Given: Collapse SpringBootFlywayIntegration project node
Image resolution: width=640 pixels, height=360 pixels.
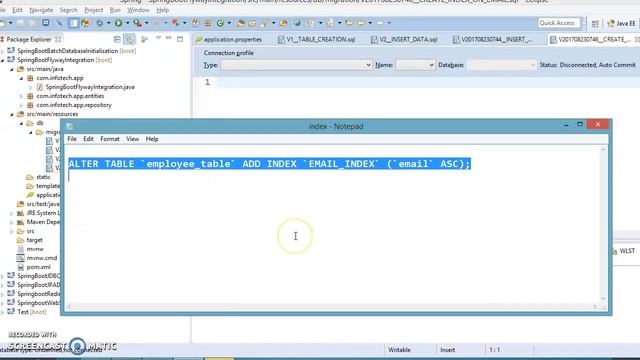Looking at the screenshot, I should 3,60.
